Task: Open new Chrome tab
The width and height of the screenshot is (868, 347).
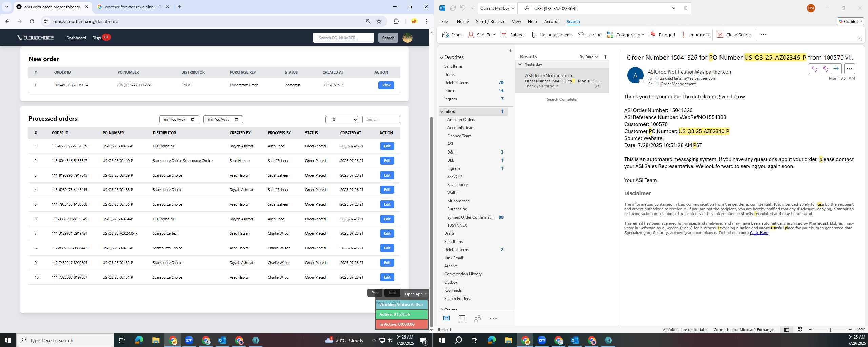Action: (x=180, y=7)
